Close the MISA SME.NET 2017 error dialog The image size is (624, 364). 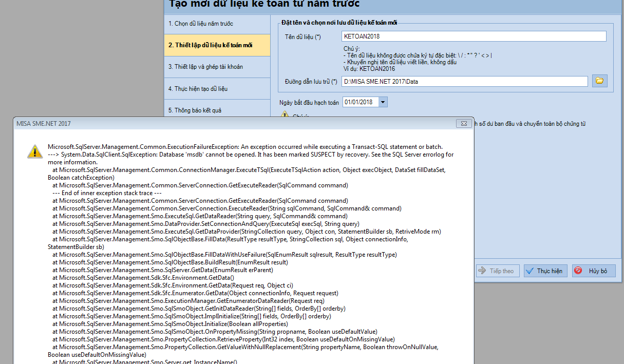point(464,124)
